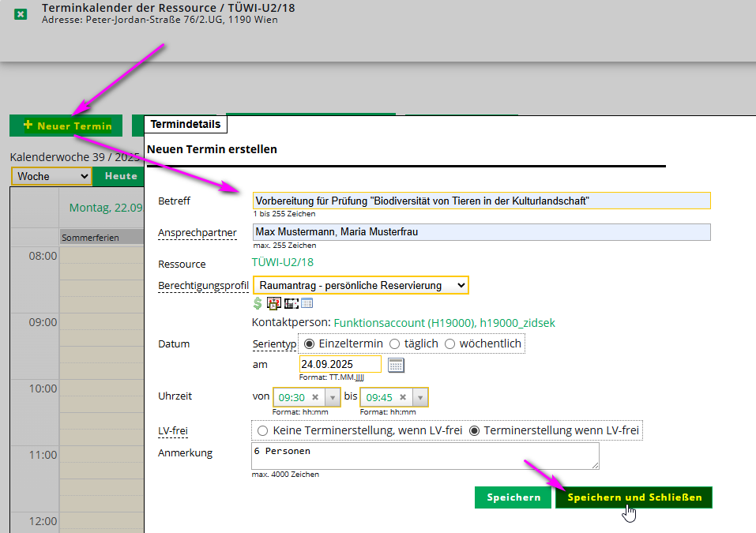Click the green dollar sign icon
Viewport: 756px width, 533px height.
click(x=258, y=303)
